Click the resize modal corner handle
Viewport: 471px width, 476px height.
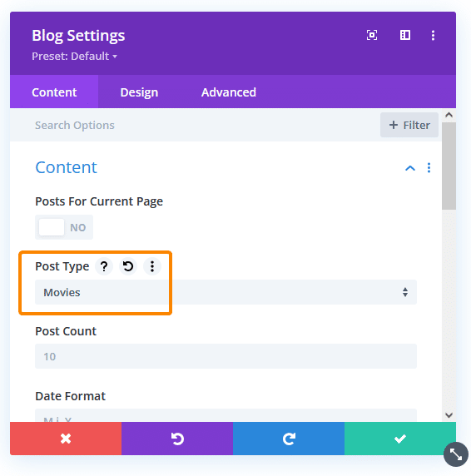(455, 454)
